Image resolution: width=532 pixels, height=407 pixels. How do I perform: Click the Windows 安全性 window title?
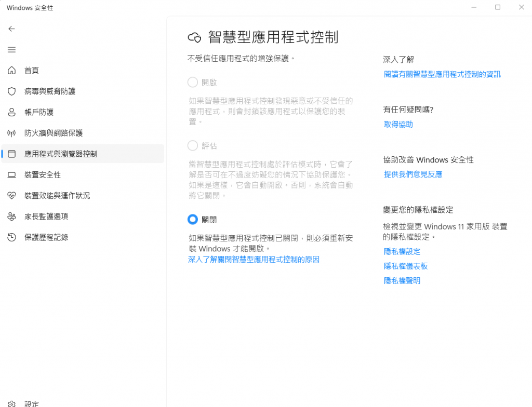30,8
